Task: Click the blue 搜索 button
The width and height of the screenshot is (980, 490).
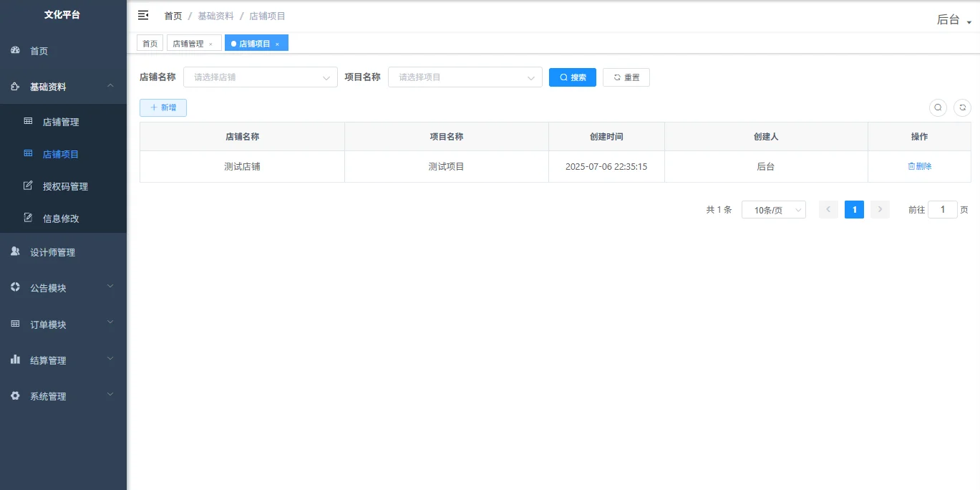Action: (x=572, y=77)
